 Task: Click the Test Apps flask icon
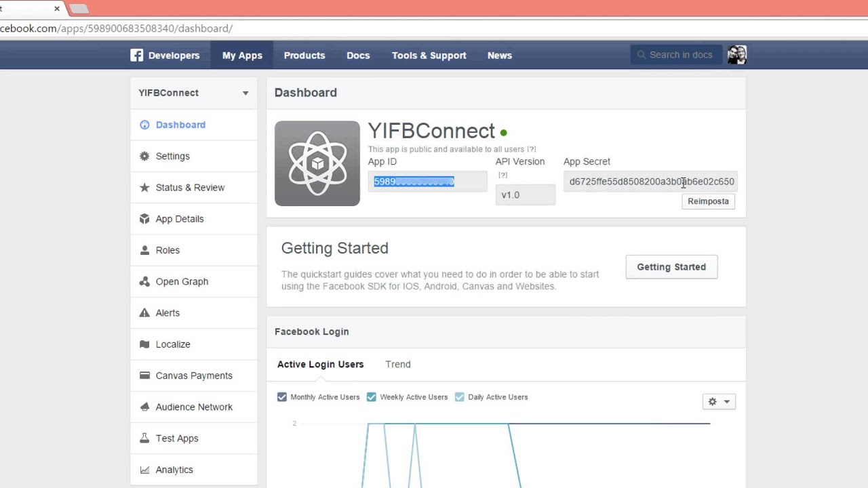click(x=144, y=438)
